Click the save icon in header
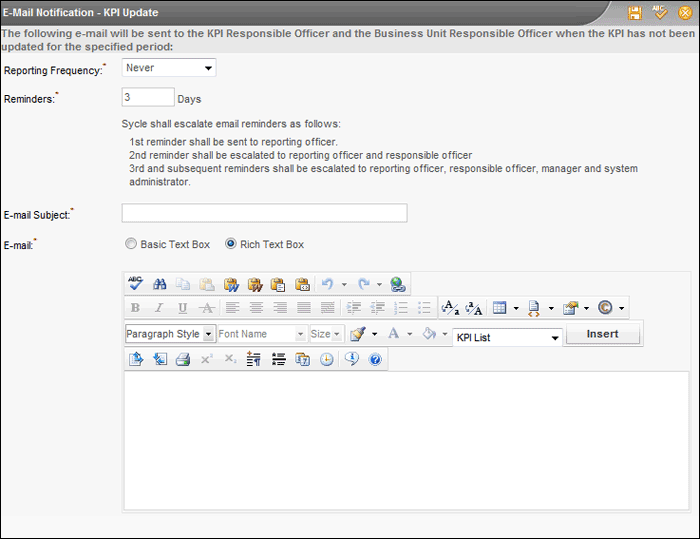The image size is (700, 539). point(634,13)
